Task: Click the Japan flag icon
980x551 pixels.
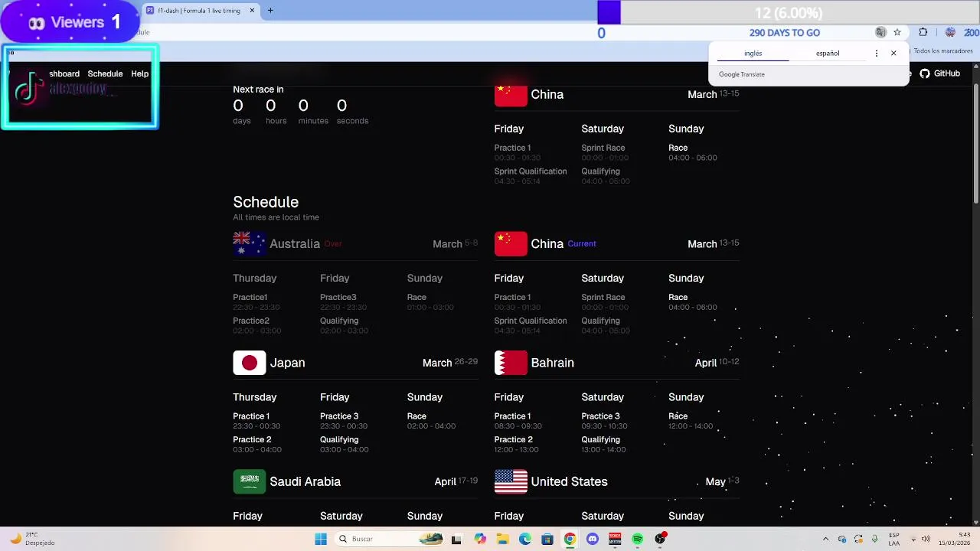Action: click(x=250, y=363)
